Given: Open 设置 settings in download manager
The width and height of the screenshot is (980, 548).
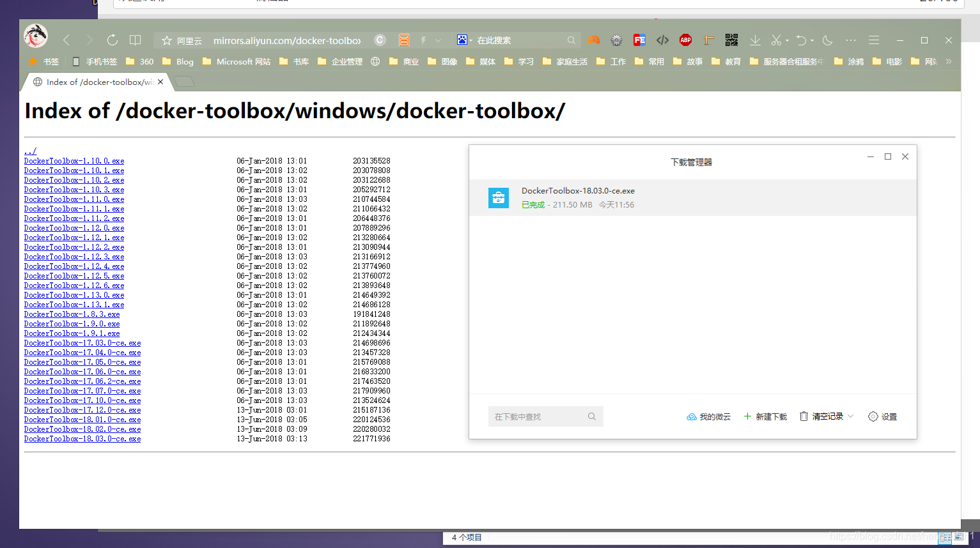Looking at the screenshot, I should click(x=883, y=416).
